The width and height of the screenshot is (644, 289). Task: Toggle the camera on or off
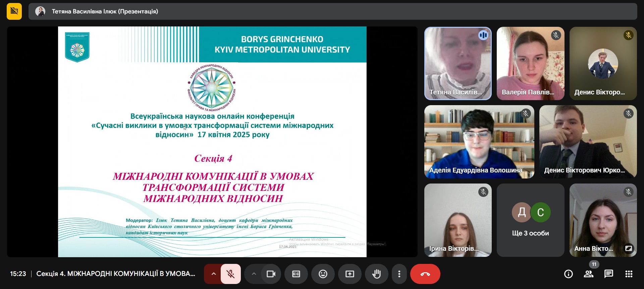(x=271, y=274)
